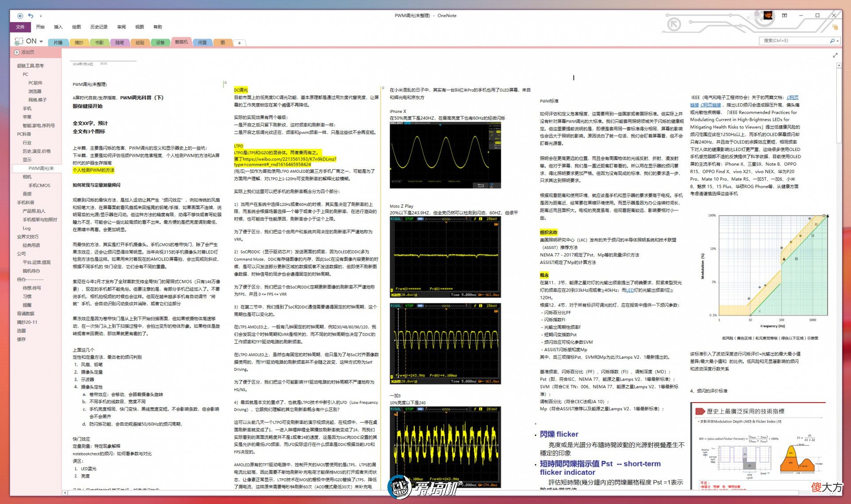Click the horizontal scrollbar left arrow

tap(66, 492)
